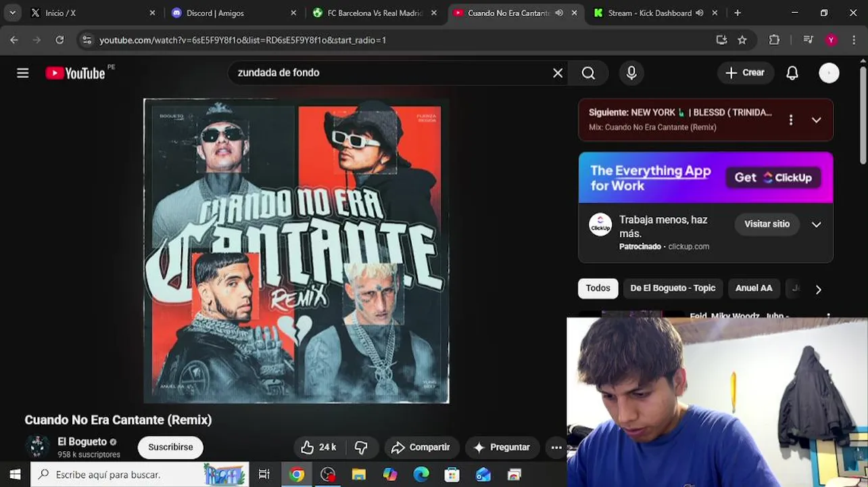Click the install app icon in address bar

[721, 40]
